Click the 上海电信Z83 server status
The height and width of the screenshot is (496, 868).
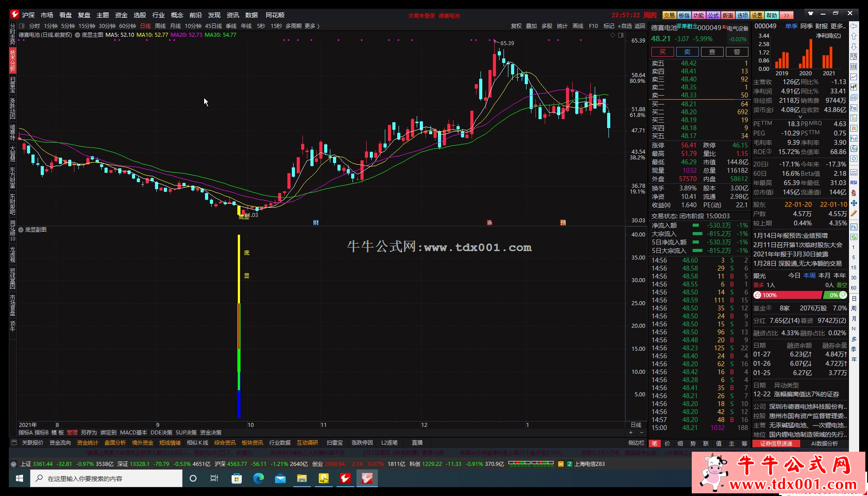pos(589,464)
